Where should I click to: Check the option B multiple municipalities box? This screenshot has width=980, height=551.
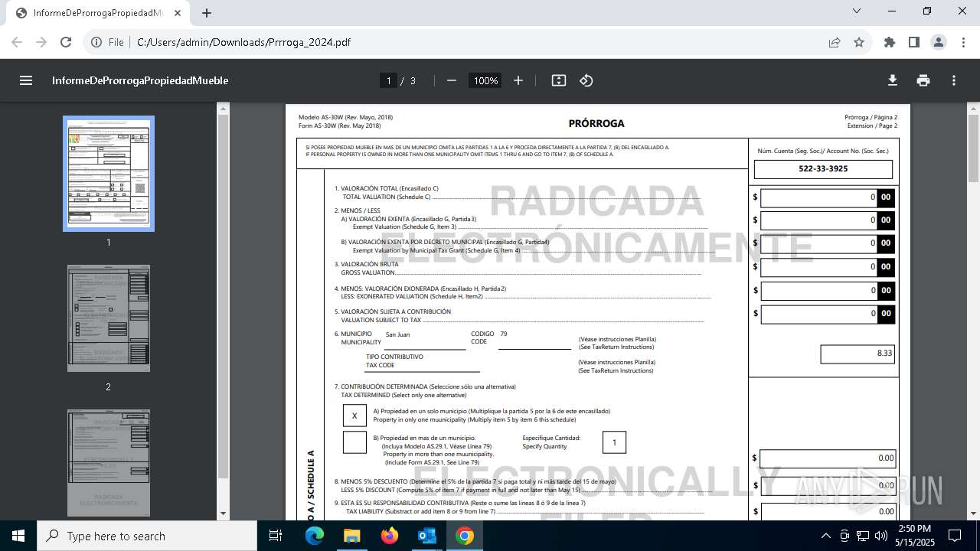coord(354,442)
